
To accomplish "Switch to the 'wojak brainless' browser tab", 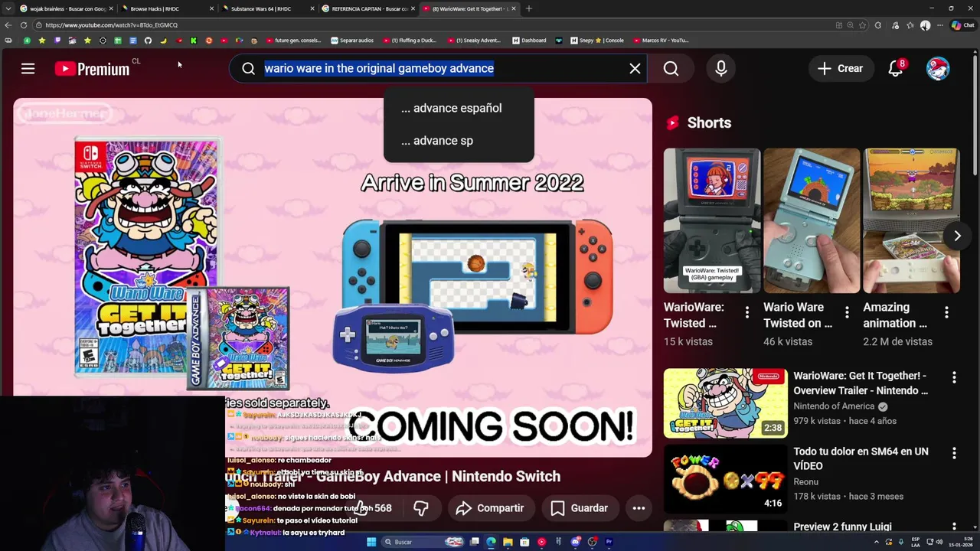I will (65, 8).
